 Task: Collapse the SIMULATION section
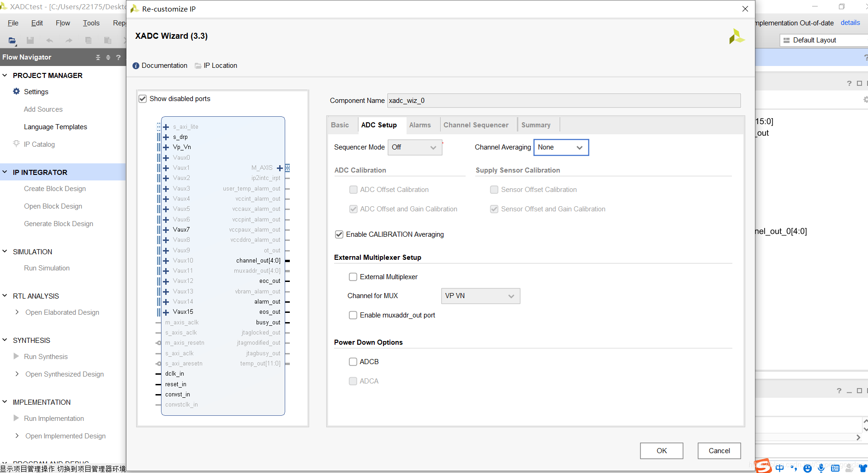5,251
